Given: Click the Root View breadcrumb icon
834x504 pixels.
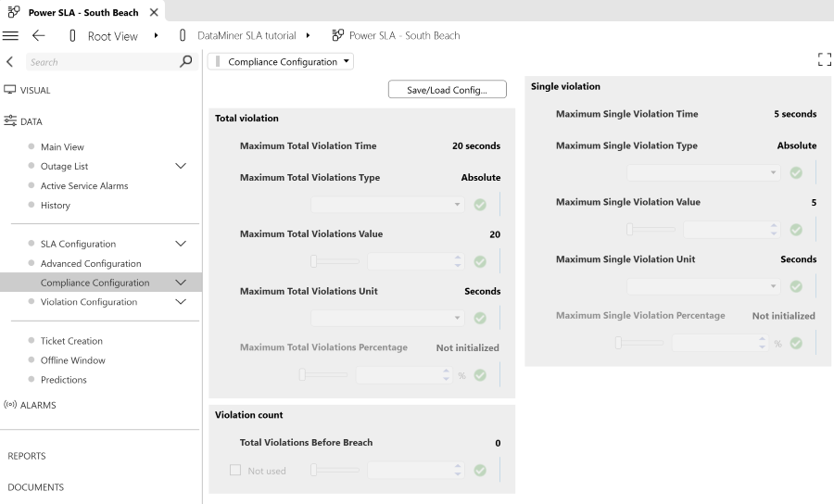Looking at the screenshot, I should point(72,35).
